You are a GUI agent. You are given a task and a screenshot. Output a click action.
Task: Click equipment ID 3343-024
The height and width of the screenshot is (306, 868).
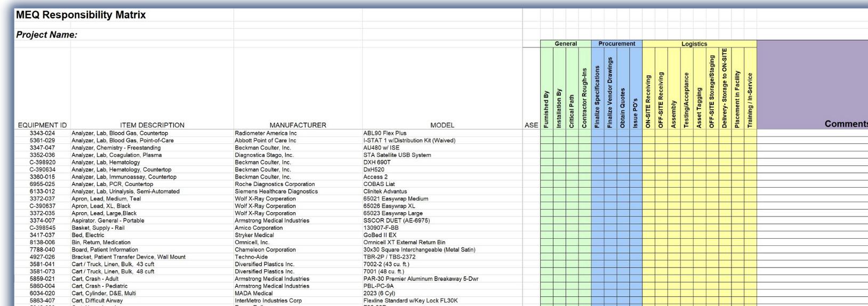pyautogui.click(x=42, y=133)
